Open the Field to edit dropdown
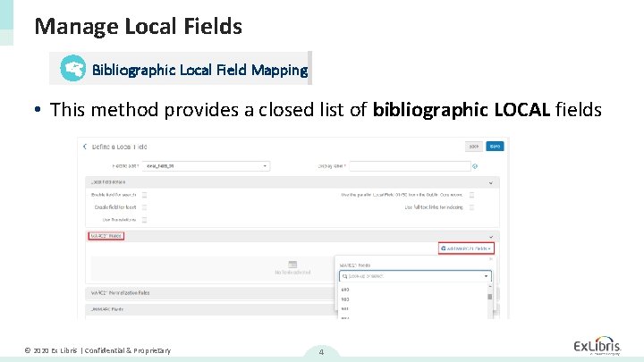This screenshot has height=362, width=644. 206,166
